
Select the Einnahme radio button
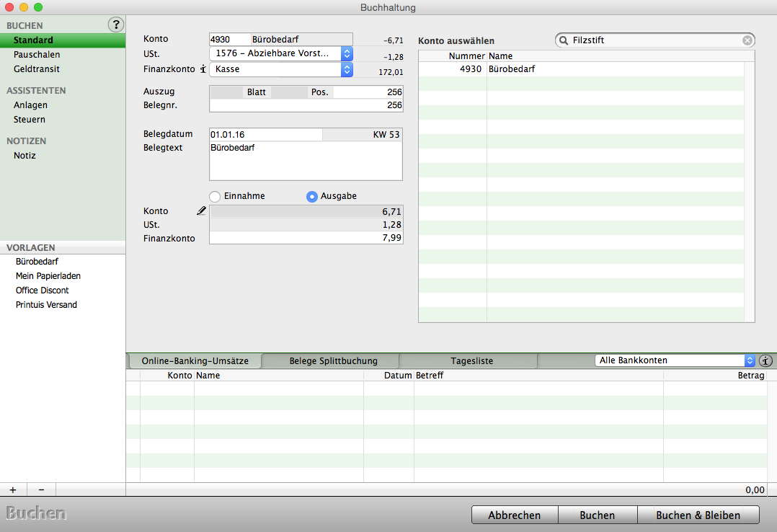click(x=215, y=196)
